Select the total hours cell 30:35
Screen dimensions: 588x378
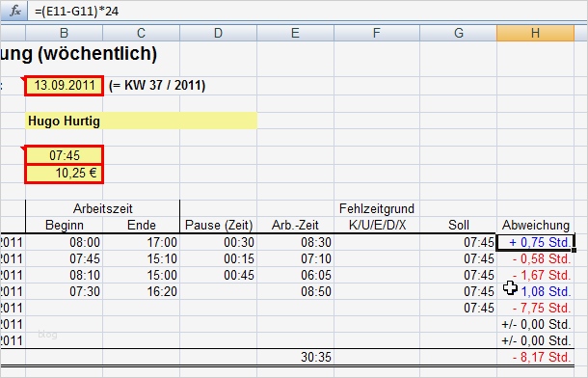296,357
